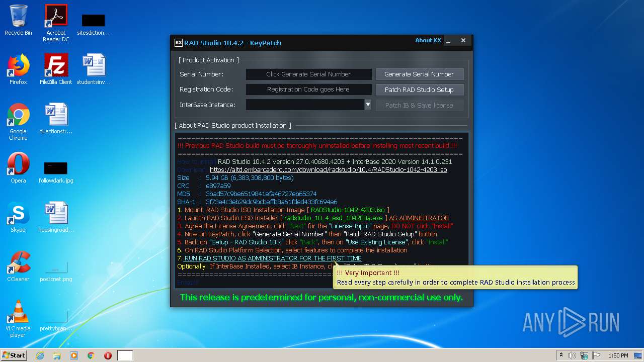Viewport: 644px width, 362px height.
Task: Click the Registration Code field
Action: click(308, 89)
